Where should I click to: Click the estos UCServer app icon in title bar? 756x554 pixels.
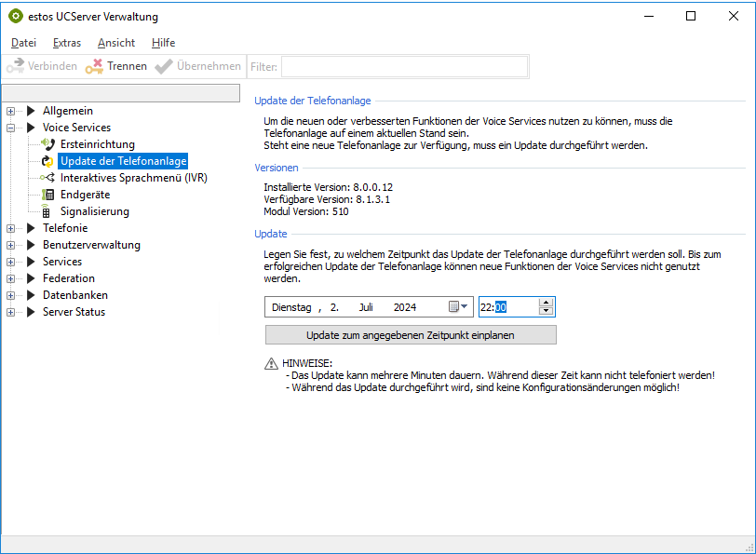click(x=15, y=16)
